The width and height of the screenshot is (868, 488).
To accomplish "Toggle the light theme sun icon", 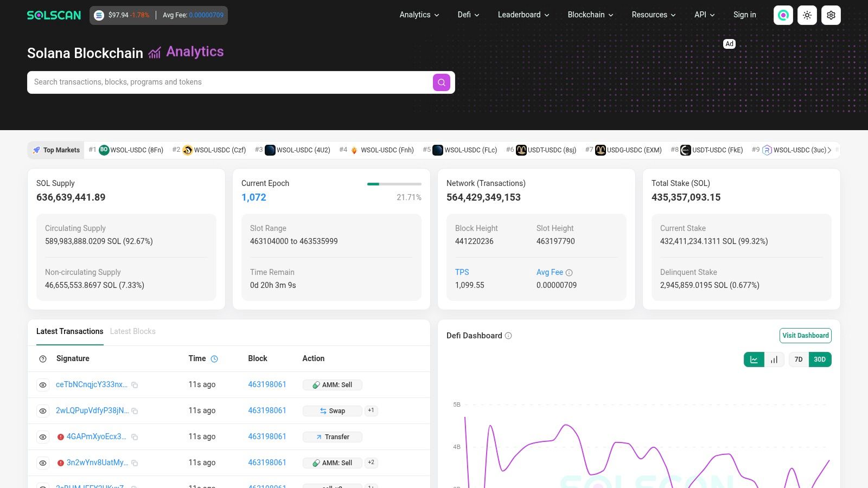I will pyautogui.click(x=807, y=15).
